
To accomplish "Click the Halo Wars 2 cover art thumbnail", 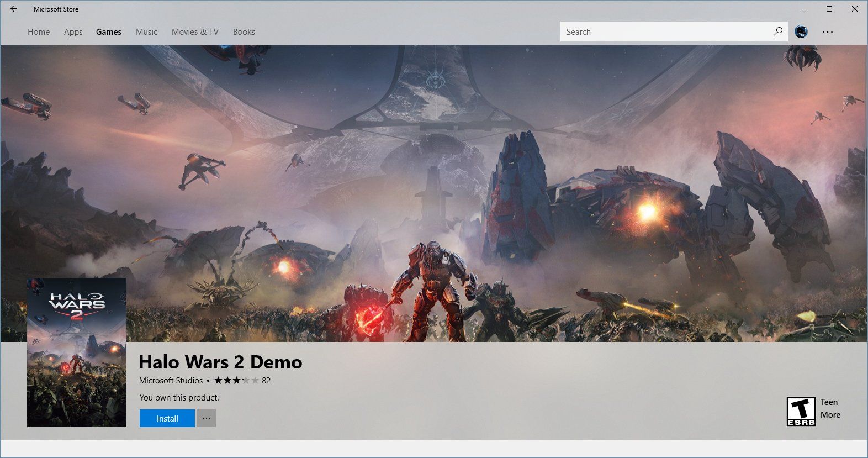I will click(x=77, y=352).
